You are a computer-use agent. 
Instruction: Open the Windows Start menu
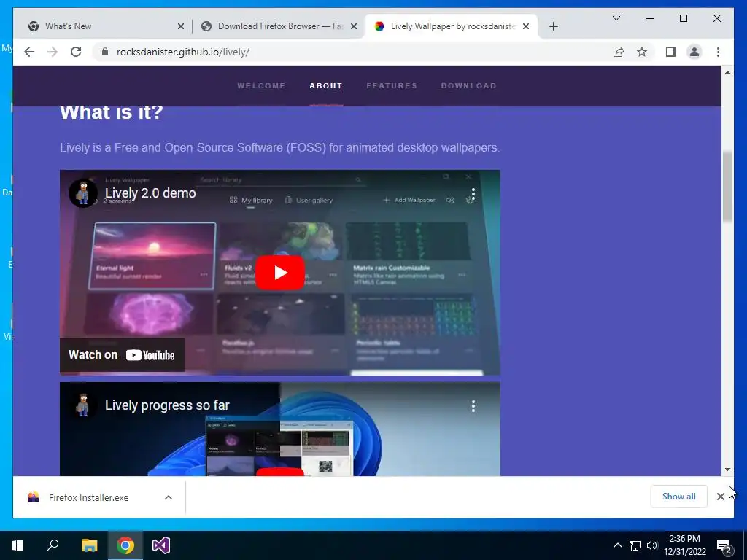18,545
